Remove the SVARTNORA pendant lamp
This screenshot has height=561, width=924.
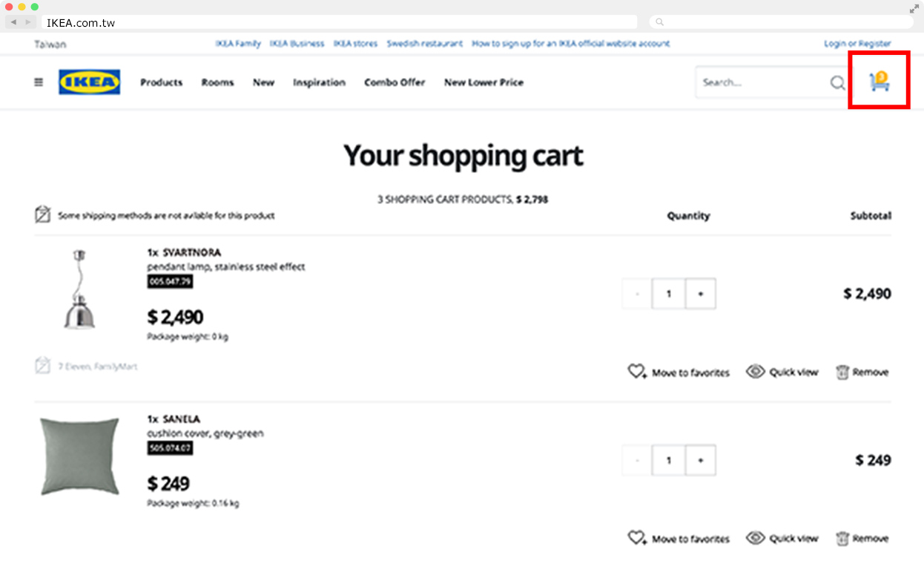tap(862, 373)
